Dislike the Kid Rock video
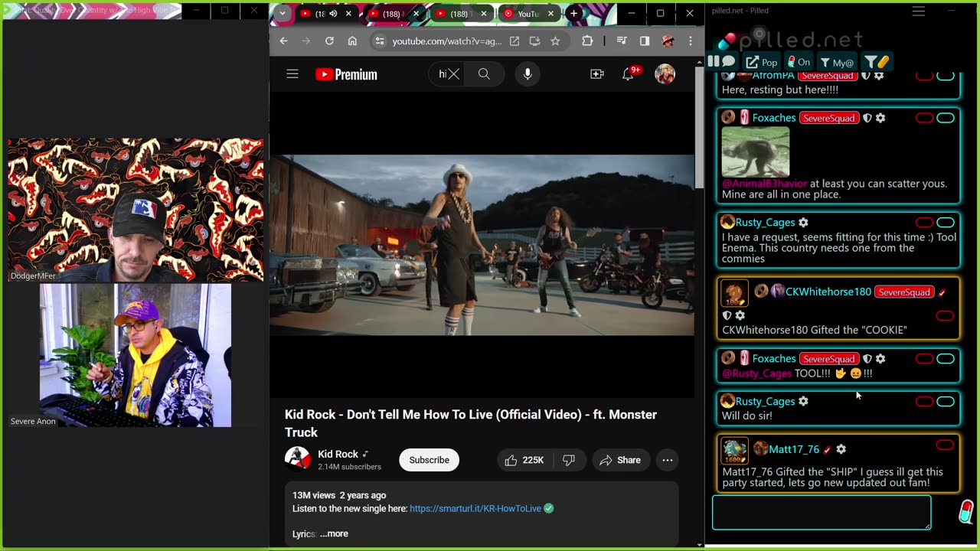This screenshot has width=980, height=551. [569, 460]
